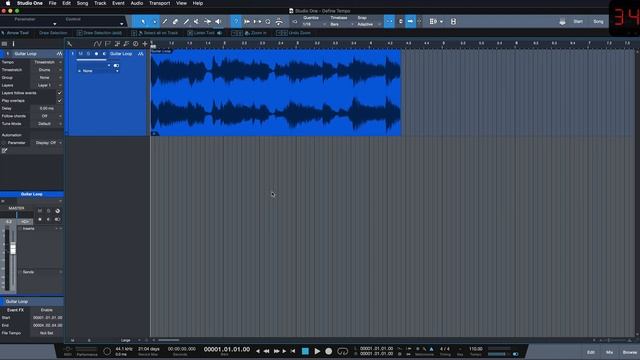Open the Layers dropdown showing Layer 1

pos(47,85)
